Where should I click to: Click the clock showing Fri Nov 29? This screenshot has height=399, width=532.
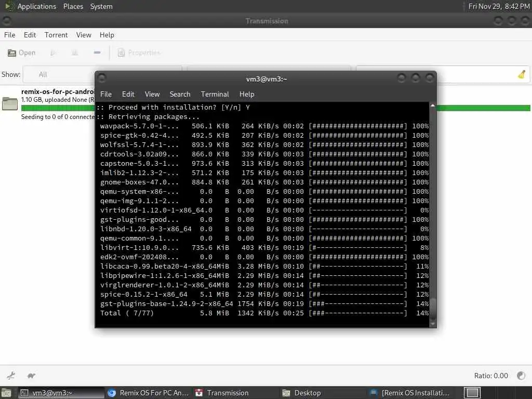coord(499,6)
